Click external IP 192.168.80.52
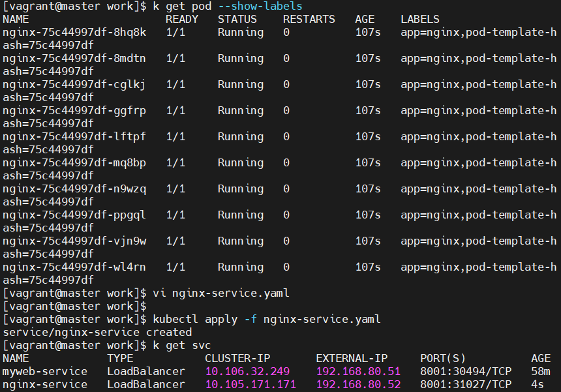This screenshot has height=392, width=561. 359,385
